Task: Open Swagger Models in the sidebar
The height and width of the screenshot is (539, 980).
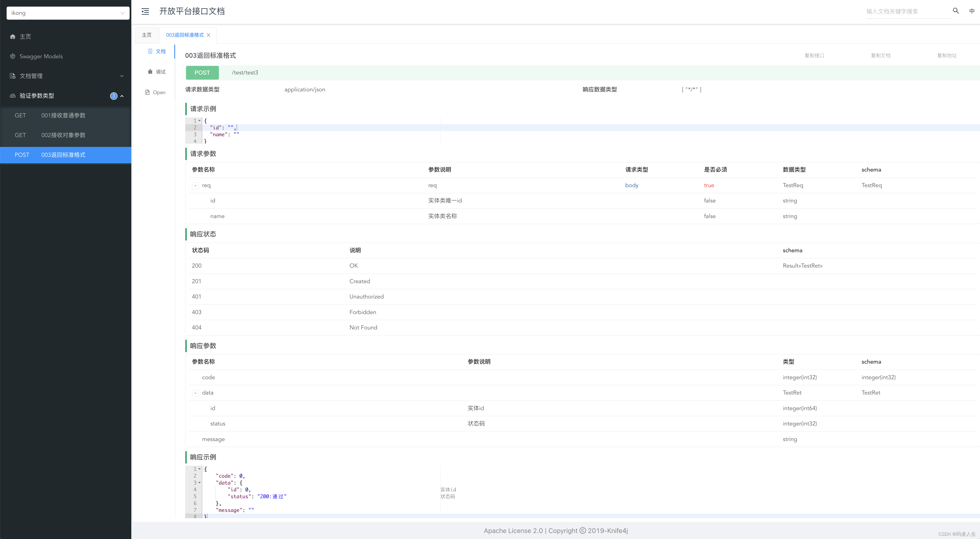Action: 65,56
